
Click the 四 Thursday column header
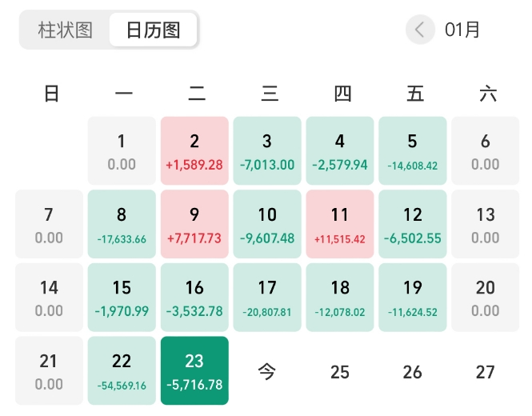coord(342,94)
